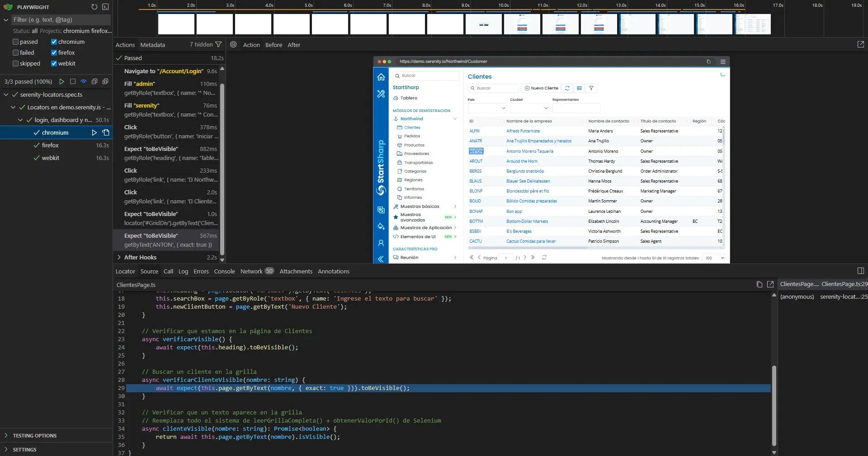Image resolution: width=868 pixels, height=456 pixels.
Task: Click the refresh tests icon beside PLAYWRIGHT
Action: click(x=94, y=7)
